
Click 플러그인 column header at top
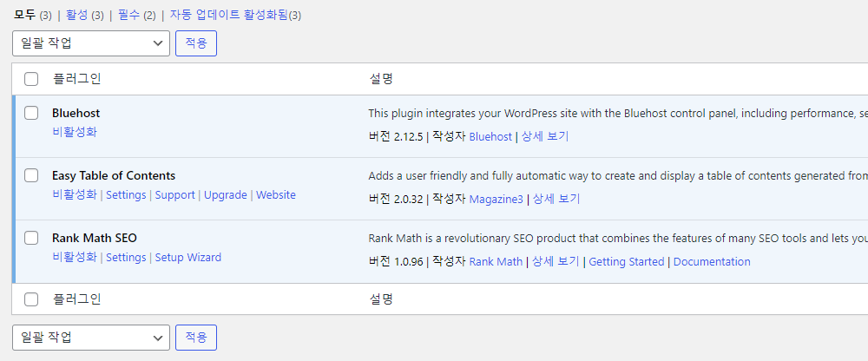coord(76,79)
